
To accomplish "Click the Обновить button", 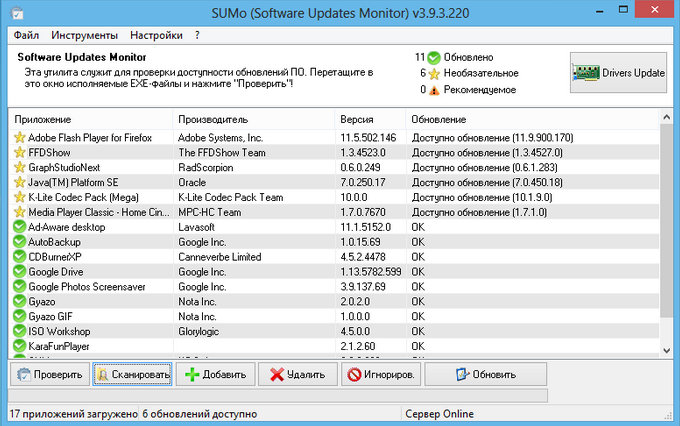I will coord(486,374).
